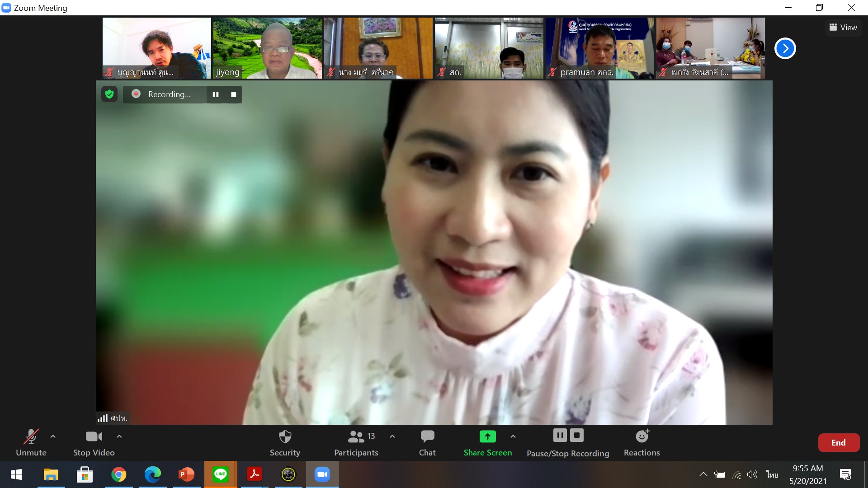
Task: Stop Video camera button
Action: click(x=94, y=443)
